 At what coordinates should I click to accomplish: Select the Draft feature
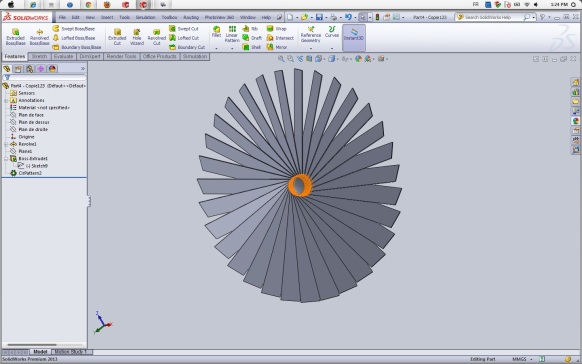pos(252,38)
